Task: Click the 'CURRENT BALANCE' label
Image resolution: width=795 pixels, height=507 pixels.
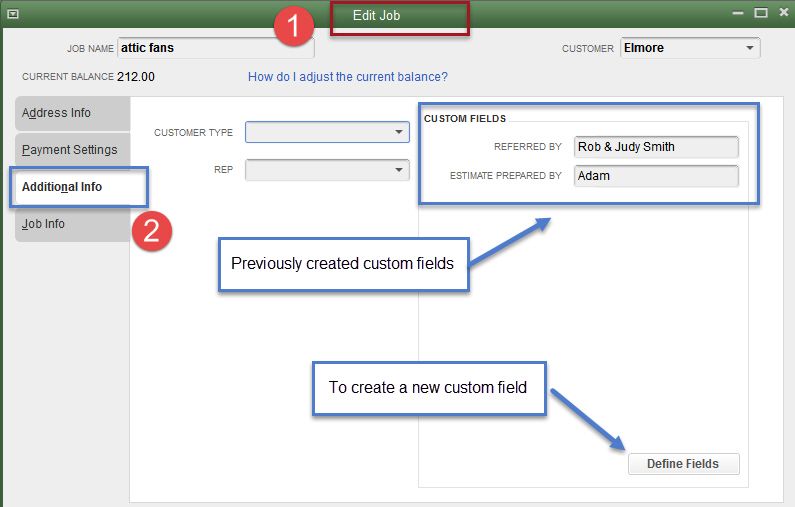Action: click(68, 77)
